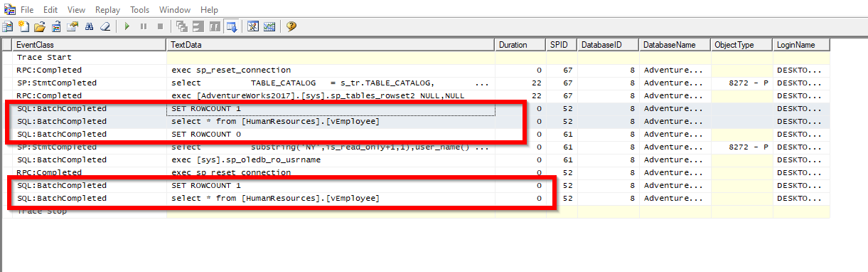Click the Find binoculars icon
868x272 pixels.
click(90, 26)
